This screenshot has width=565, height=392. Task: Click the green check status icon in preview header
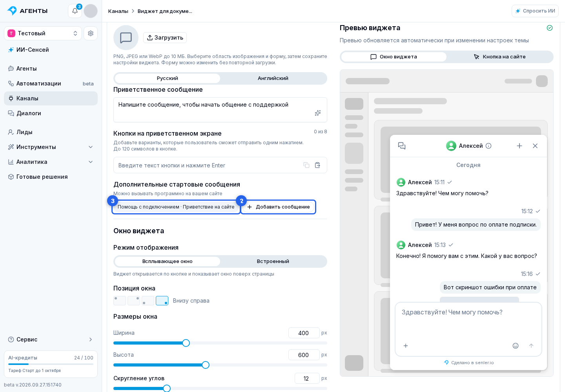(550, 28)
